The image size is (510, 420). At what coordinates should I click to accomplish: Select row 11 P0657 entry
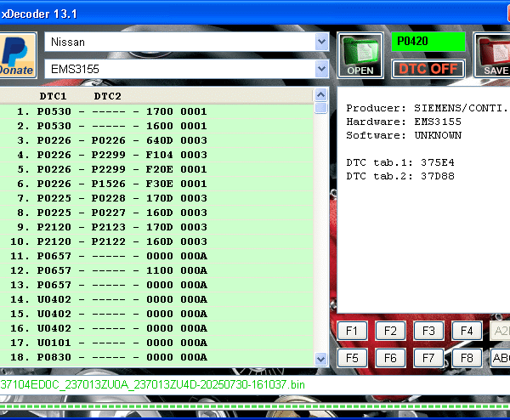tap(156, 256)
